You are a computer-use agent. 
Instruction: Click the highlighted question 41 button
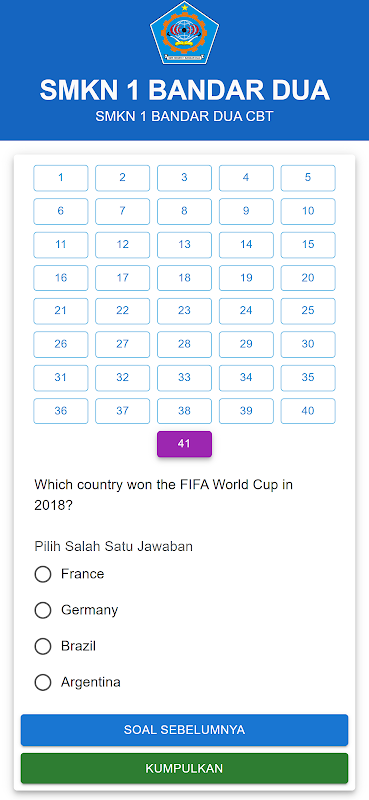click(x=184, y=444)
